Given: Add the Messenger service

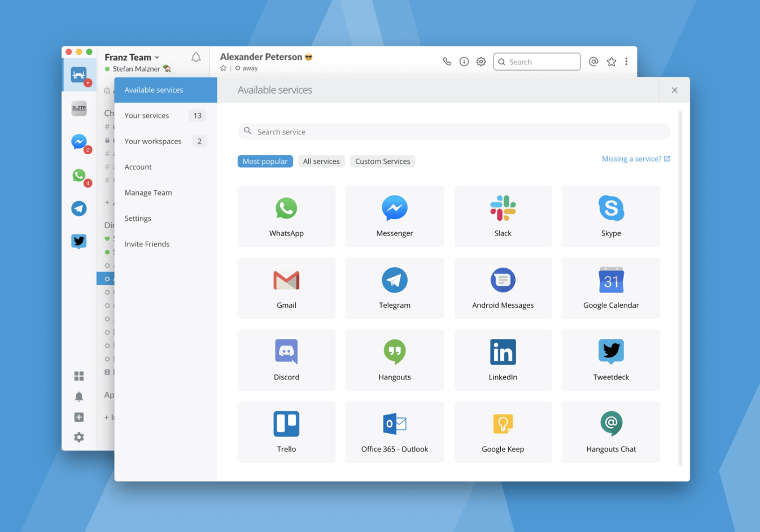Looking at the screenshot, I should click(x=395, y=216).
